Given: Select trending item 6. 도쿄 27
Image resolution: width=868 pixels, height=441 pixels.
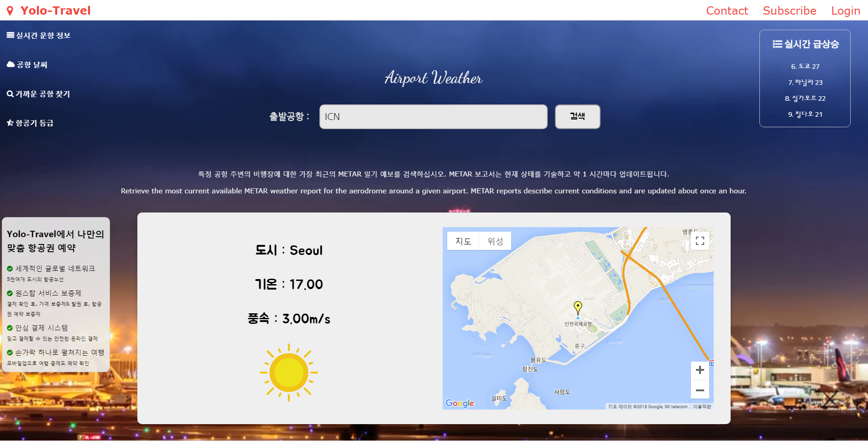Looking at the screenshot, I should point(805,67).
